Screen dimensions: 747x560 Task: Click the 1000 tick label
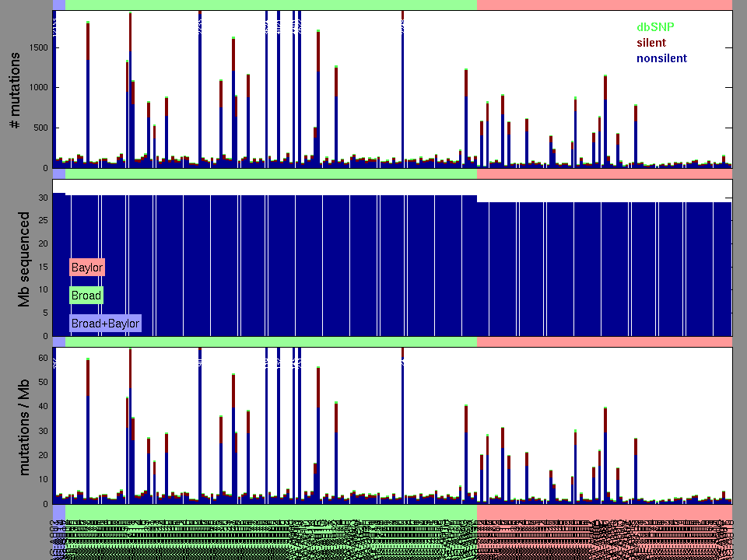(x=39, y=88)
